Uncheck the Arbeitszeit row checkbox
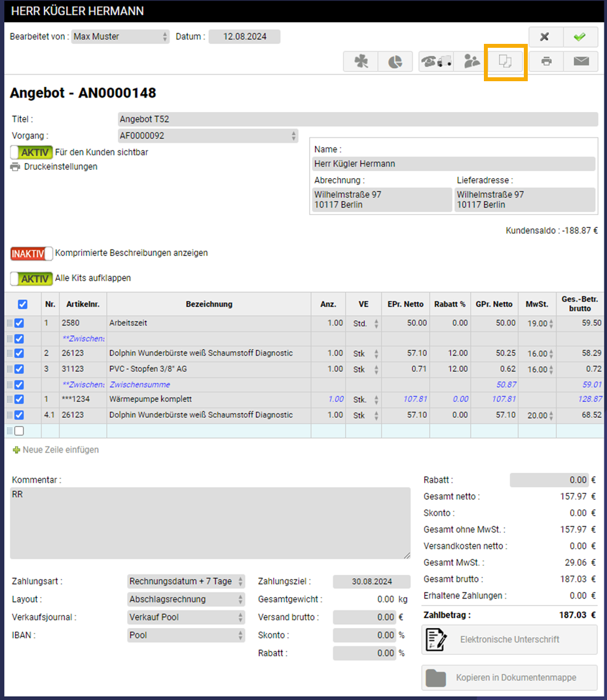This screenshot has width=607, height=700. tap(19, 323)
